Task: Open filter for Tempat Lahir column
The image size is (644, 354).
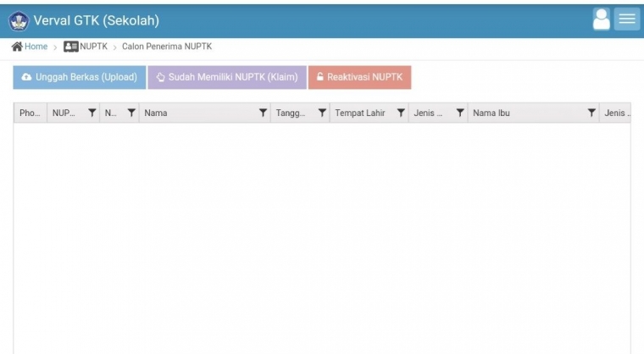Action: tap(401, 113)
